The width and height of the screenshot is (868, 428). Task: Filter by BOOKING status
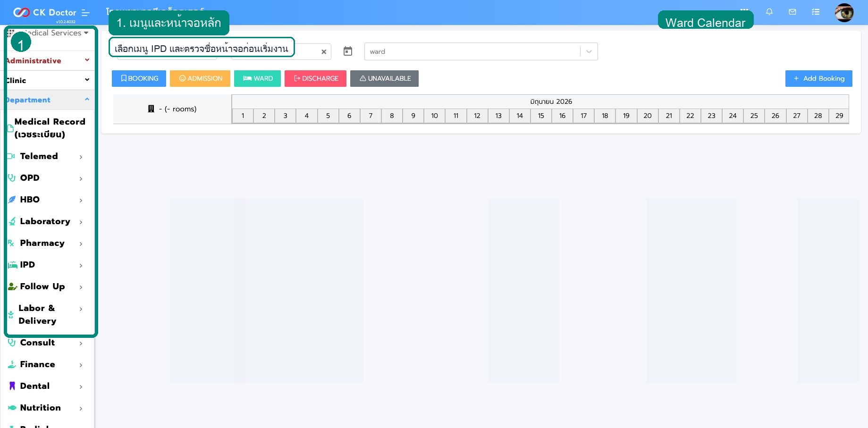[x=139, y=78]
